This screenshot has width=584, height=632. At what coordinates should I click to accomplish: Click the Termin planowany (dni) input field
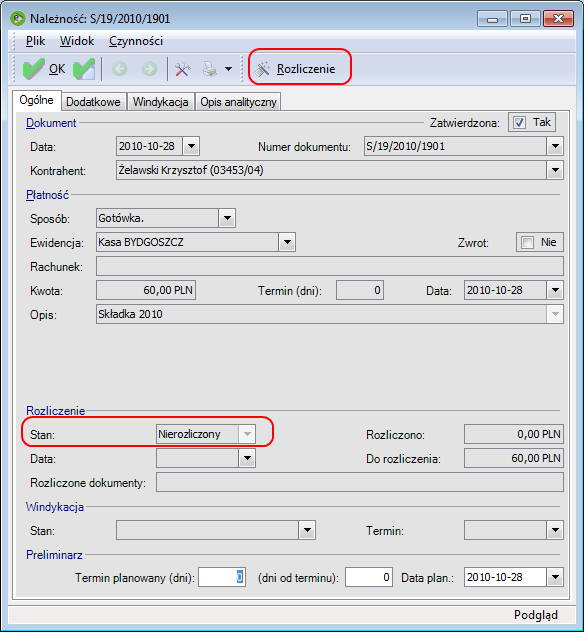(222, 577)
